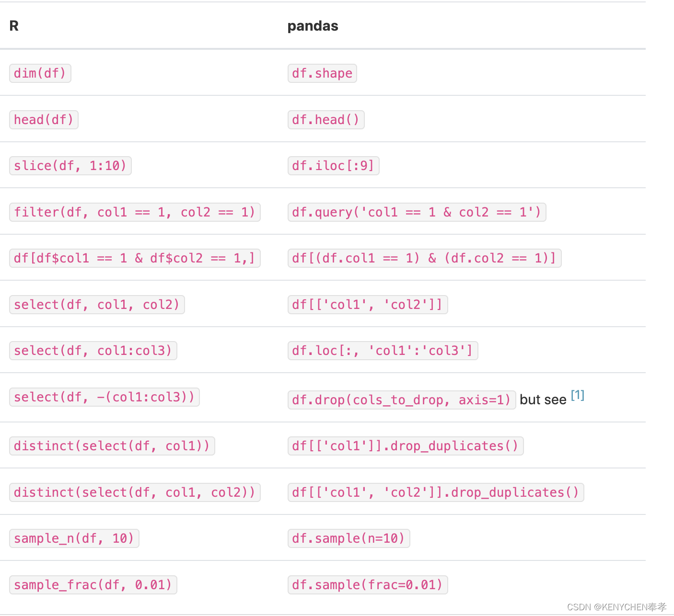This screenshot has width=674, height=616.
Task: Select the df[['col1', 'col2']] code
Action: pos(368,305)
